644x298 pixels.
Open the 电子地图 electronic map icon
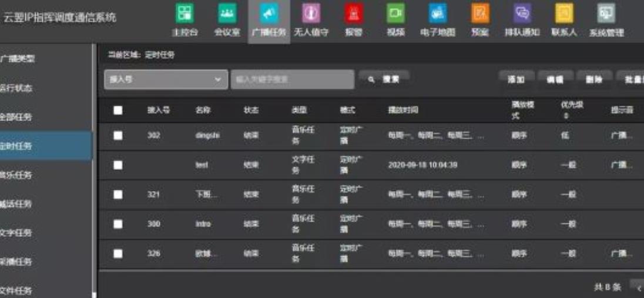(438, 14)
